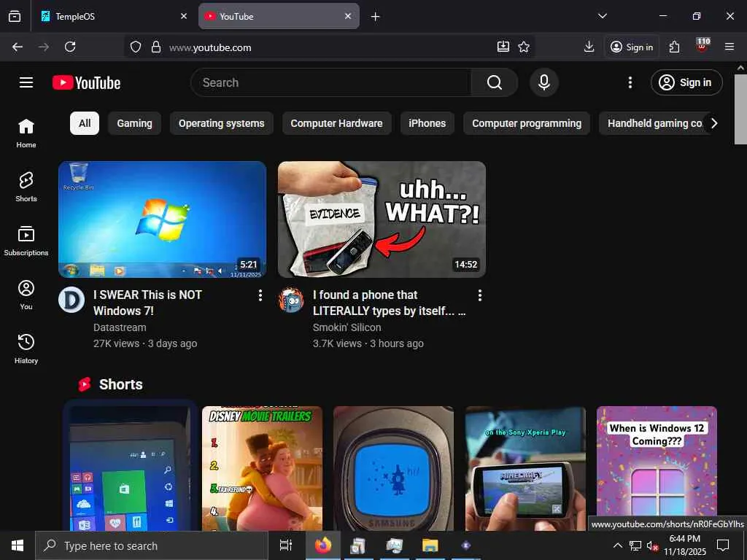Click the Firefox taskbar icon
The width and height of the screenshot is (747, 560).
click(323, 545)
